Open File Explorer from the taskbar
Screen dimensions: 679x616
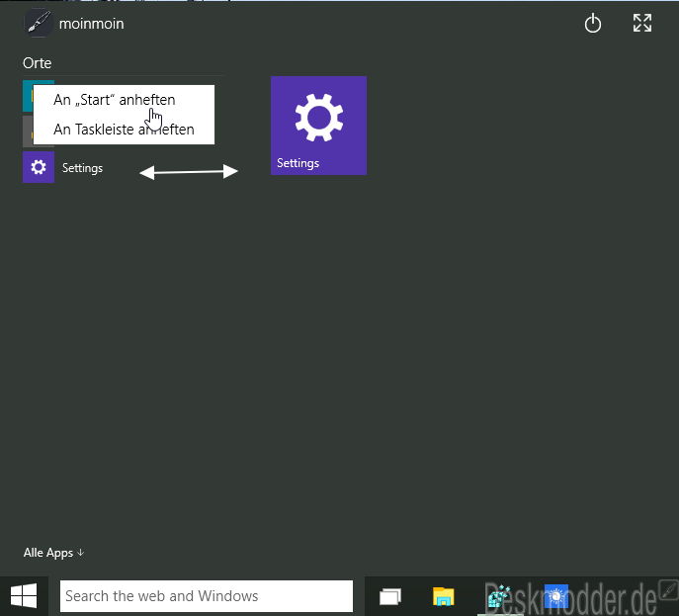pyautogui.click(x=444, y=596)
